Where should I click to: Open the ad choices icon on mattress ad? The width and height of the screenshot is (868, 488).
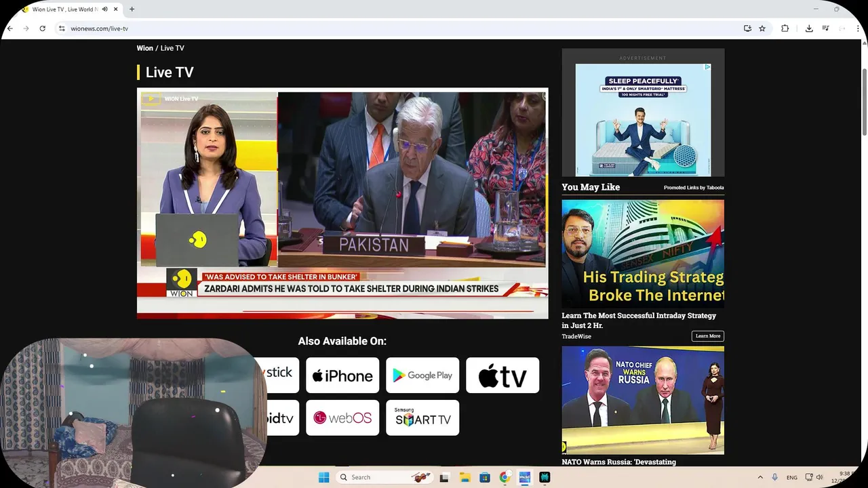(707, 67)
